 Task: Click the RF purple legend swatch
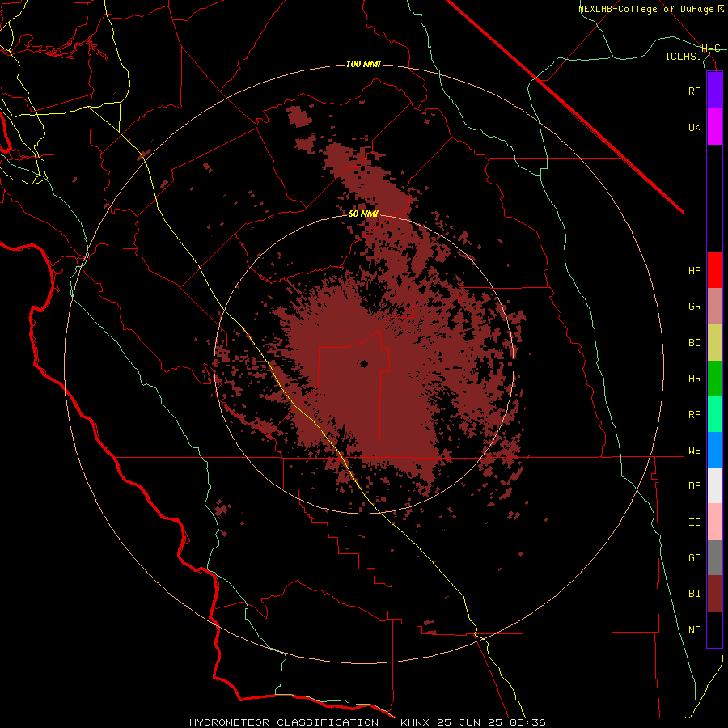coord(714,91)
